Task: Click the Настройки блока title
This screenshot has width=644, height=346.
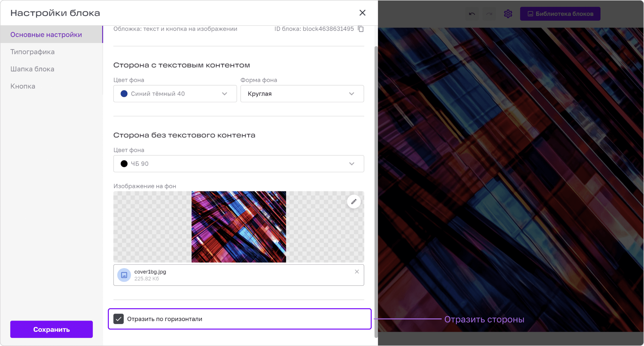Action: pyautogui.click(x=55, y=13)
